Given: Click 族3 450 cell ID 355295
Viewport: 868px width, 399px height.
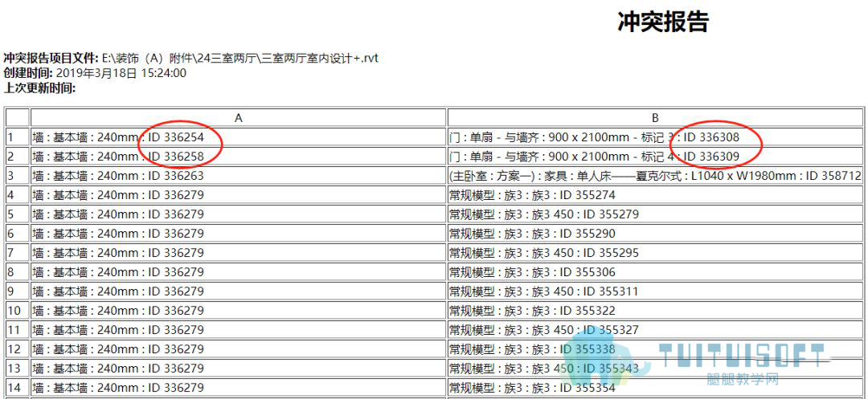Looking at the screenshot, I should pyautogui.click(x=655, y=253).
